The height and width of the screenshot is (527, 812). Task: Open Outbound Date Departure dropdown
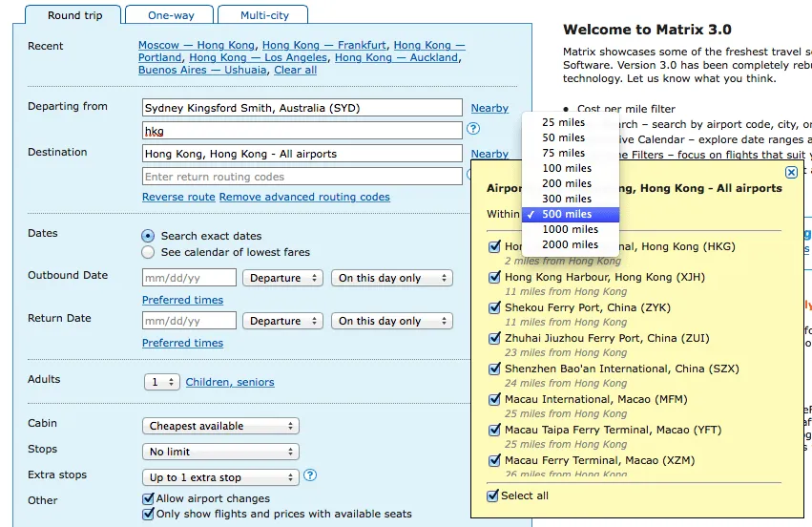coord(282,278)
